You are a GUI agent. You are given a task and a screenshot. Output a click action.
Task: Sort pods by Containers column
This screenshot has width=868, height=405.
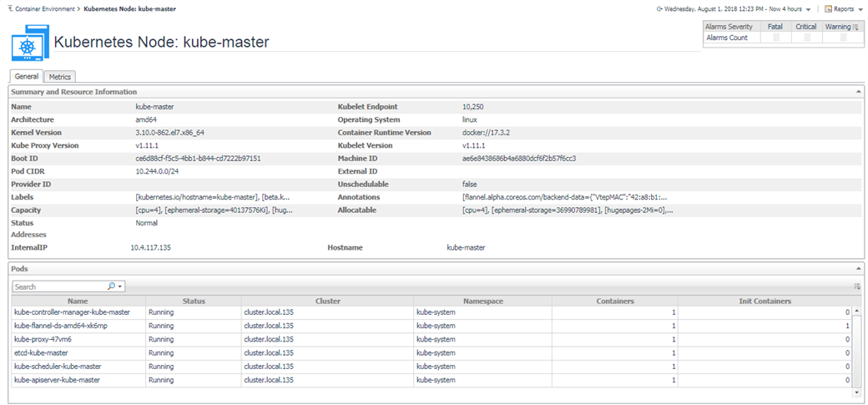[615, 301]
